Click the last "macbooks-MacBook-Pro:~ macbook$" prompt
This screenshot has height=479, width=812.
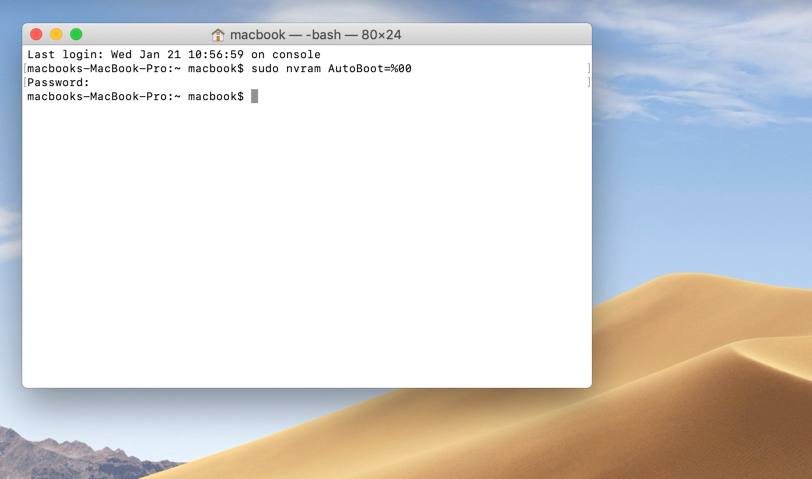(x=135, y=96)
